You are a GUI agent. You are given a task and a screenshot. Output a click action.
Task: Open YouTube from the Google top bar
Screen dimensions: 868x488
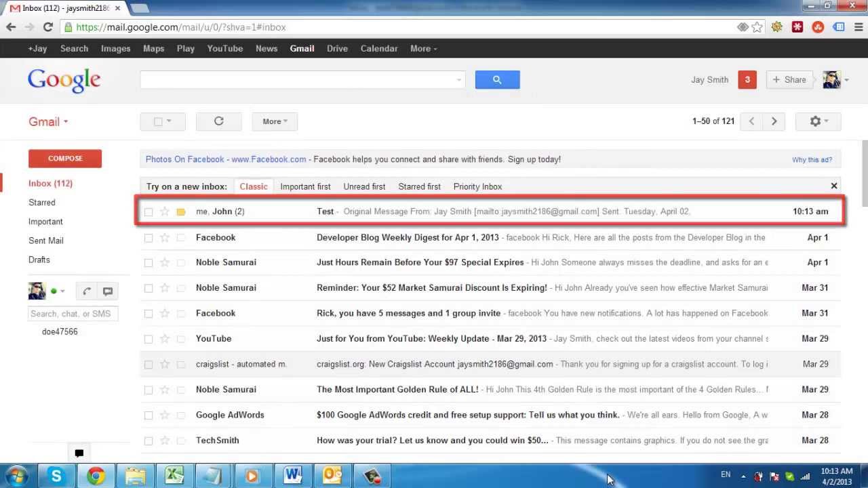pyautogui.click(x=225, y=49)
